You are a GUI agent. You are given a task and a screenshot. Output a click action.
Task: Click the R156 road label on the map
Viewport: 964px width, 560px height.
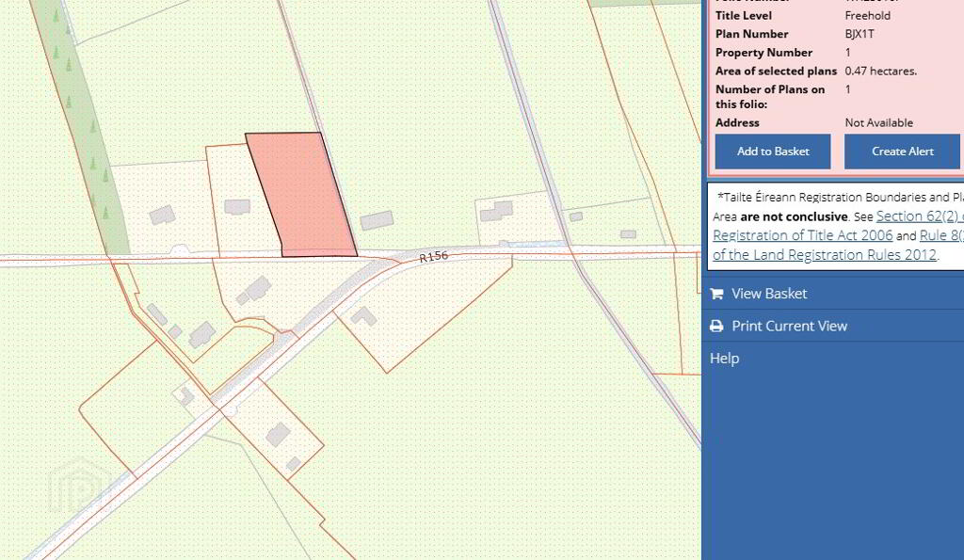click(x=435, y=257)
